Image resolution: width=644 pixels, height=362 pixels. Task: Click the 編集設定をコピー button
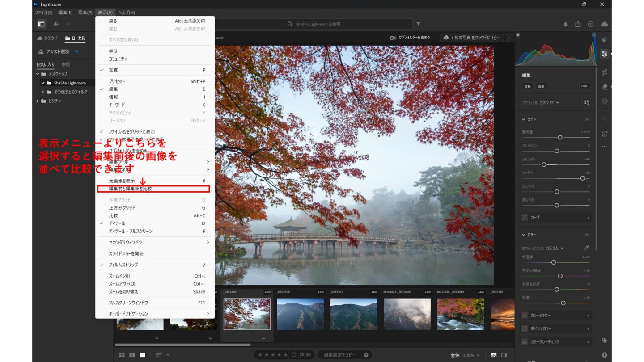tap(339, 355)
